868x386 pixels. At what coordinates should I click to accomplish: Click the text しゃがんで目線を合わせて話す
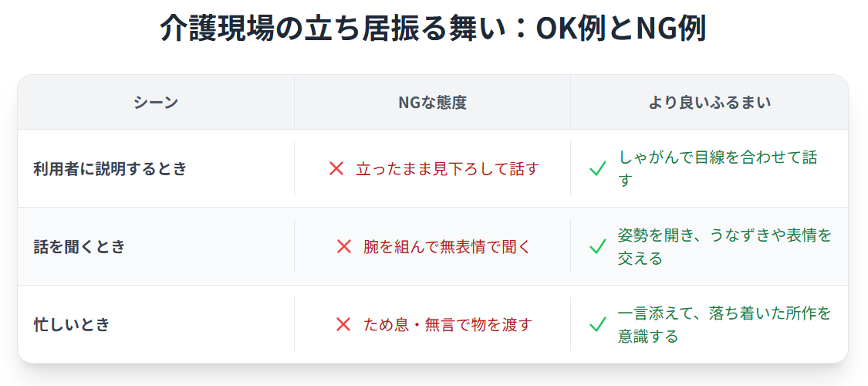pyautogui.click(x=718, y=168)
